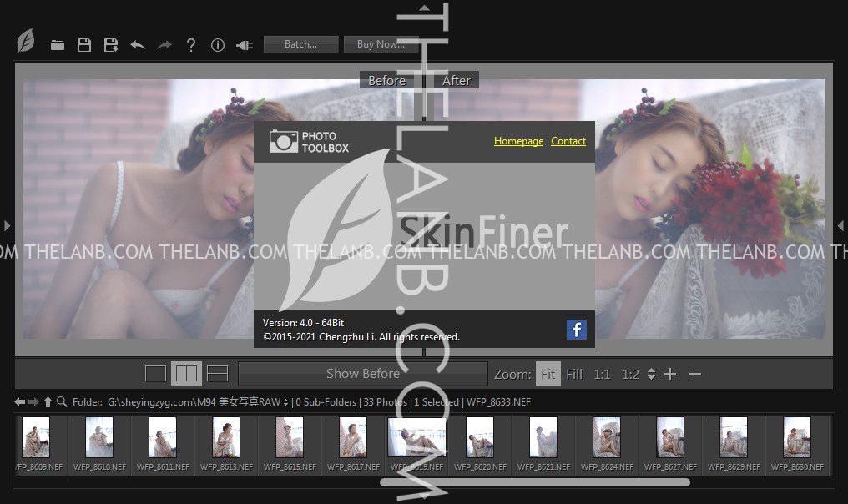Open the about info icon
The width and height of the screenshot is (848, 504).
(x=218, y=45)
